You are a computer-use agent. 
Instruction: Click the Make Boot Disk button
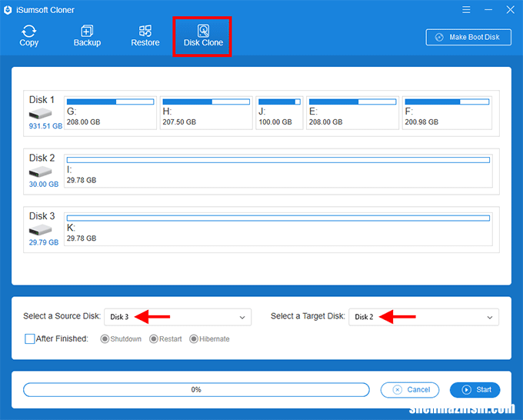click(x=468, y=37)
